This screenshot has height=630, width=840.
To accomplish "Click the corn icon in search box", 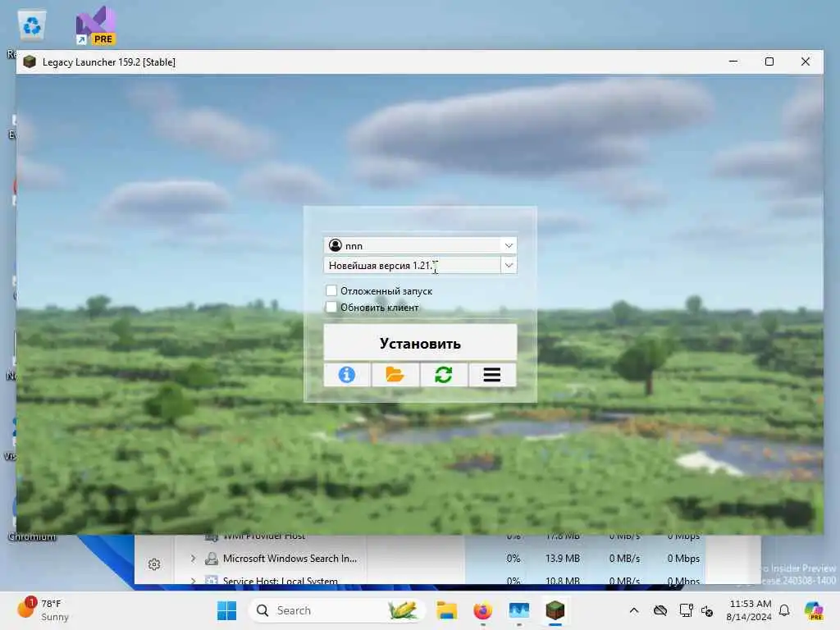I will pyautogui.click(x=402, y=610).
